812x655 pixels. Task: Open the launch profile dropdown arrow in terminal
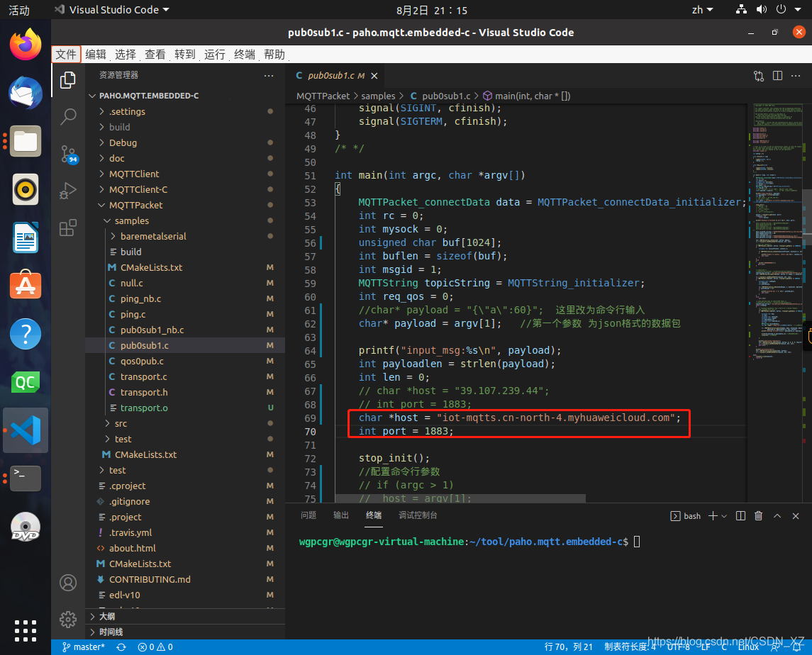[724, 516]
